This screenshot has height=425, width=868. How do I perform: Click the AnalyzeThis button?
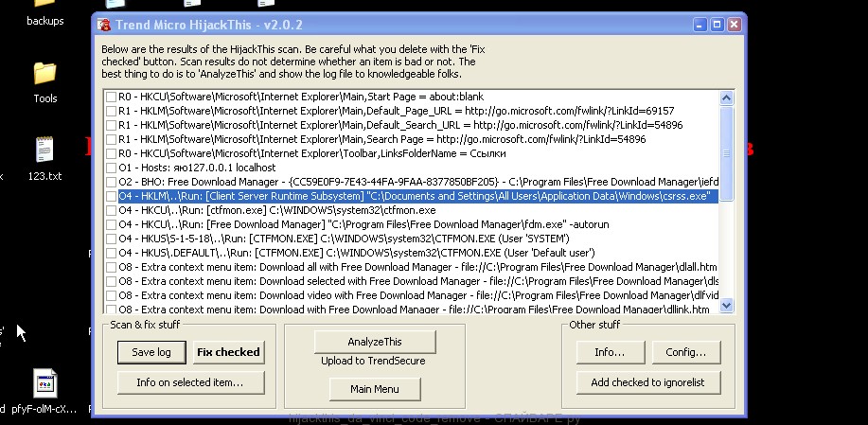375,342
